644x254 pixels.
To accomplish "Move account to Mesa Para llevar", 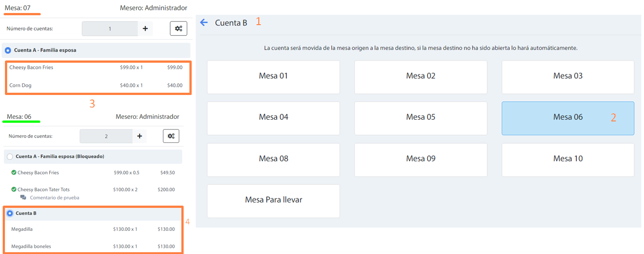I will point(273,201).
